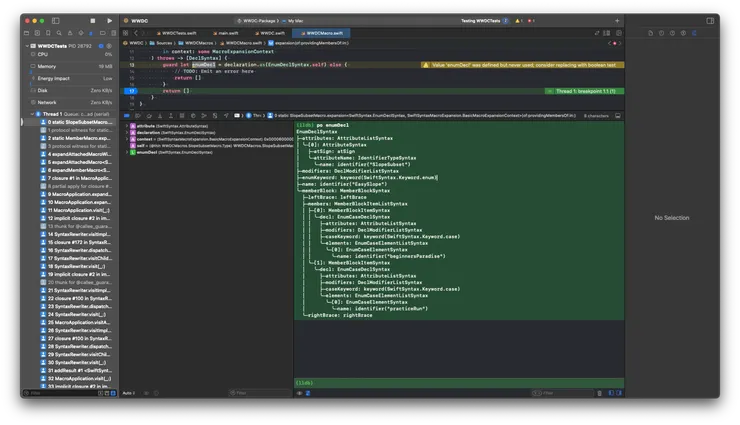Click the add (+) button in toolbar
Screen dimensions: 740x425
pos(617,20)
